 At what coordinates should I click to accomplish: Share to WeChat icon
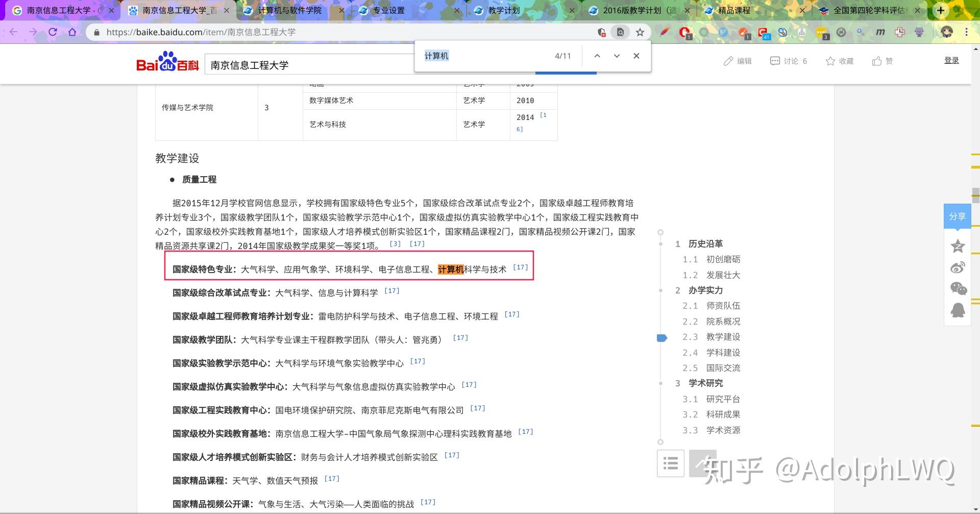pos(958,288)
